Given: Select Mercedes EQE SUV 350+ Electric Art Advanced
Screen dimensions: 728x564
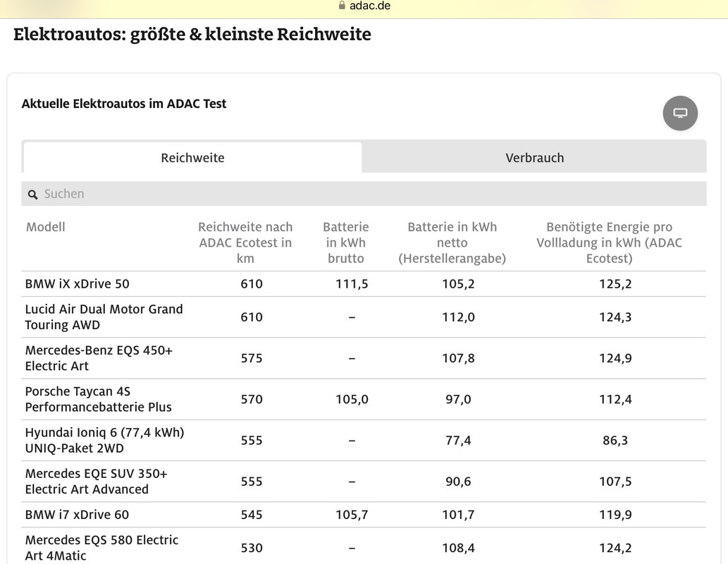Looking at the screenshot, I should 96,482.
